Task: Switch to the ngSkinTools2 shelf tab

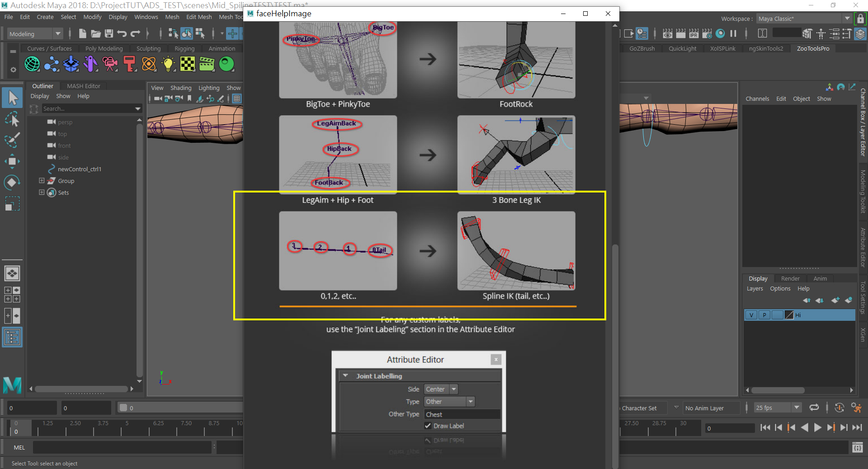Action: (766, 48)
